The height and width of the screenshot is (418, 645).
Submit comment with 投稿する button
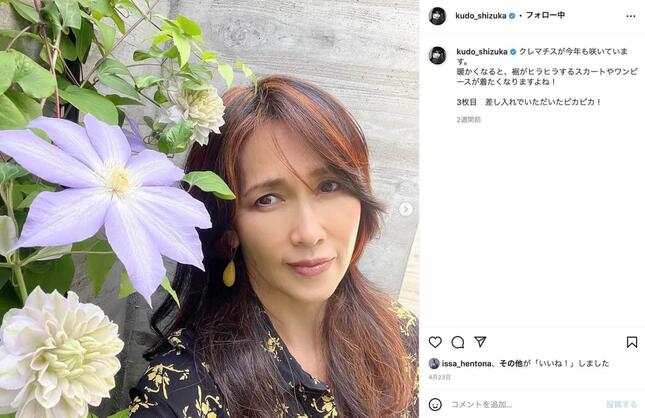pyautogui.click(x=622, y=404)
